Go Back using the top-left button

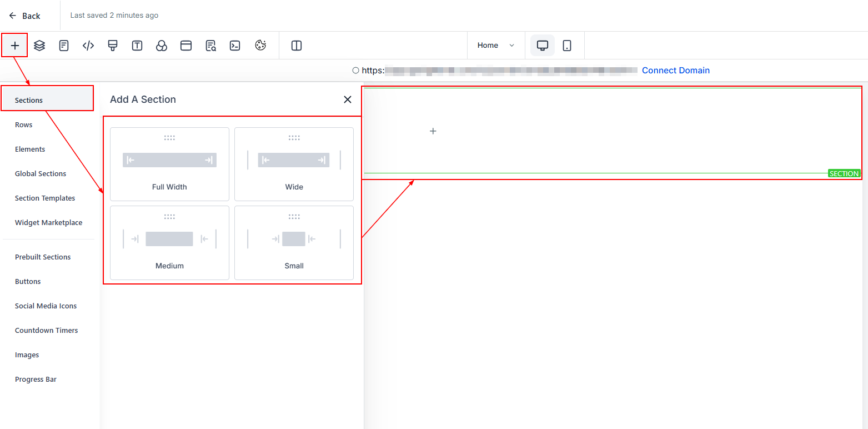point(25,16)
